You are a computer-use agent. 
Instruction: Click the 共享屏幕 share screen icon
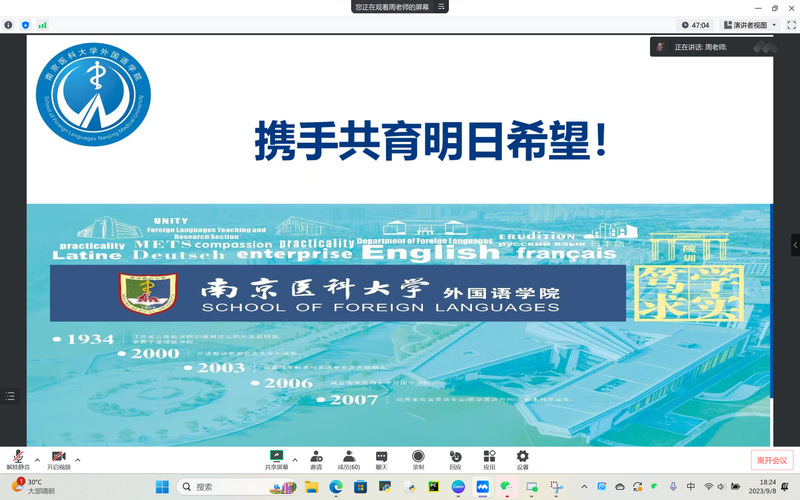(x=276, y=459)
